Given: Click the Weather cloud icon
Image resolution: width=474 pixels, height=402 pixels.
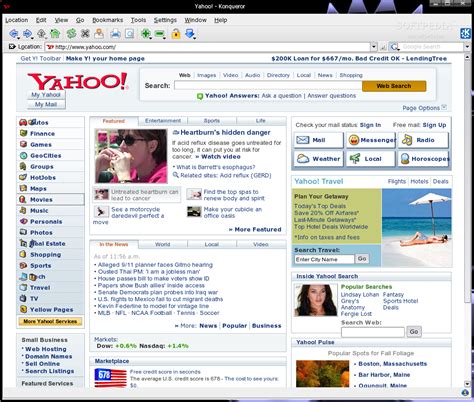Looking at the screenshot, I should tap(303, 159).
